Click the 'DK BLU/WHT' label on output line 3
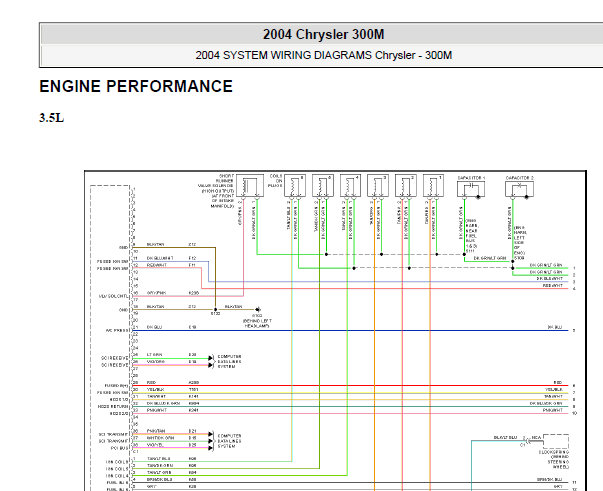 (x=550, y=279)
